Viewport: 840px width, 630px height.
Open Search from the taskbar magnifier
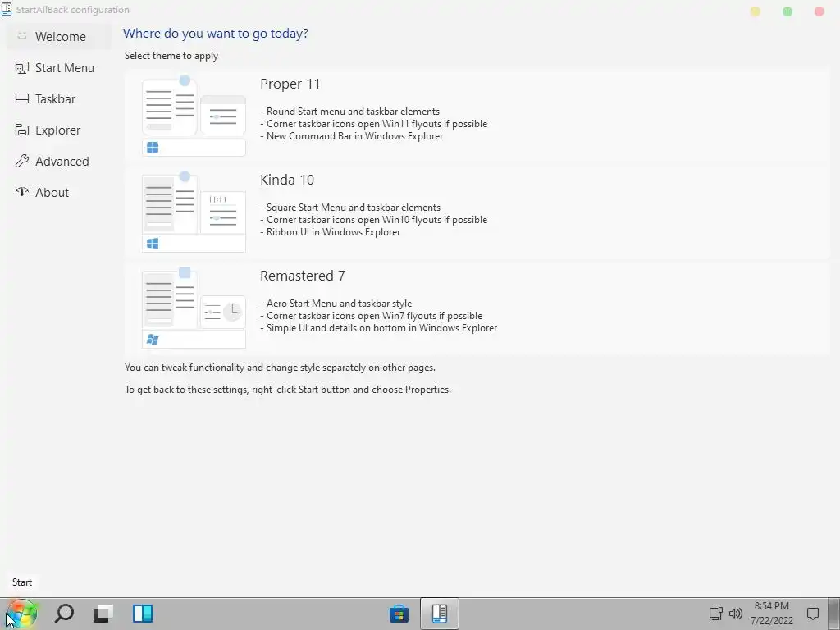64,614
